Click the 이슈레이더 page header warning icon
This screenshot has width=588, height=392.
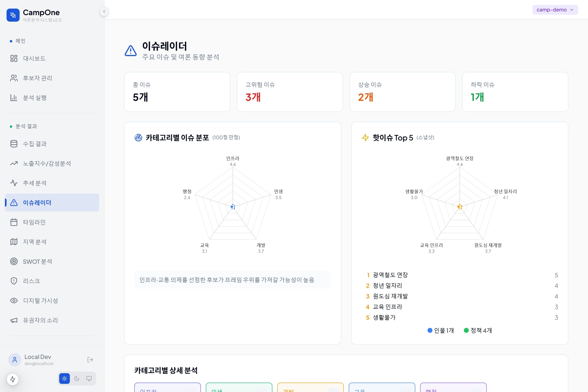tap(131, 51)
